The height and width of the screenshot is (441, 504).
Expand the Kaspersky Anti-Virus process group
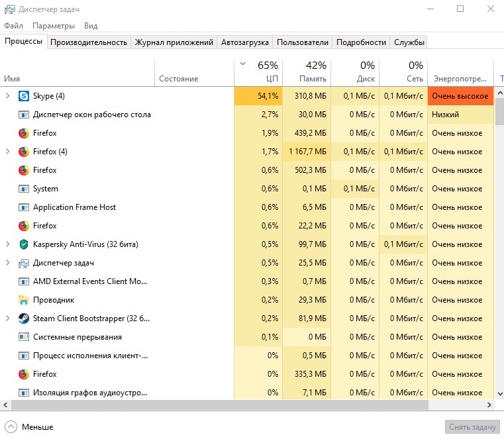[8, 244]
